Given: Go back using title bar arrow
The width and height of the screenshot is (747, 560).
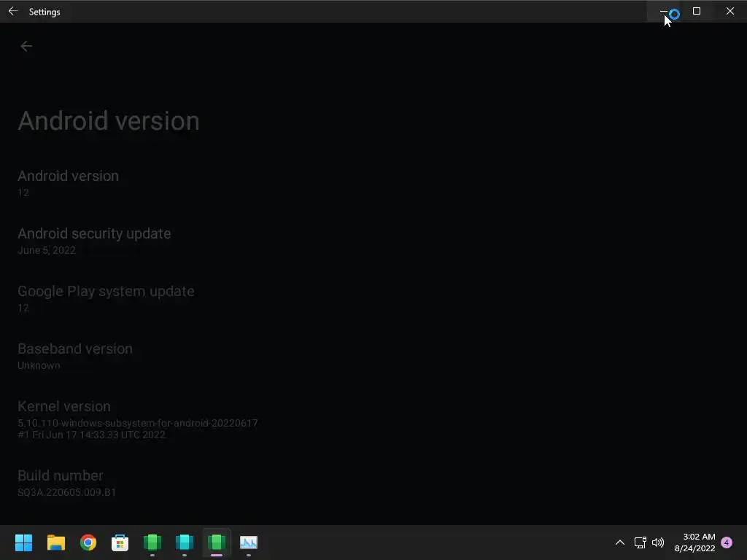Looking at the screenshot, I should point(13,11).
